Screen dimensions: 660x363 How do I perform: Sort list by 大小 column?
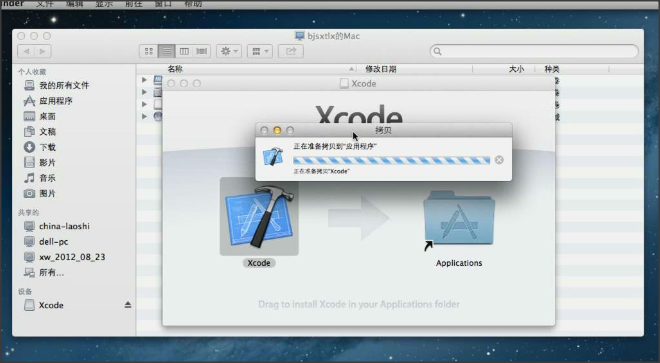[x=516, y=69]
